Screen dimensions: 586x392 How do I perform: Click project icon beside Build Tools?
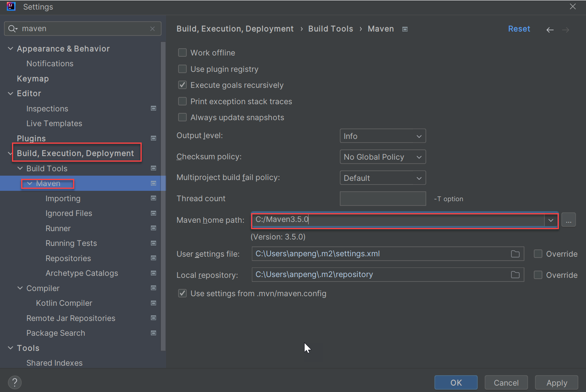click(153, 168)
